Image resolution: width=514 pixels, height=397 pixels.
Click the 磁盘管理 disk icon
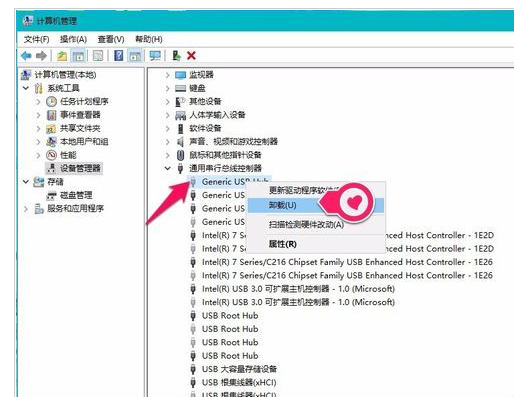coord(51,195)
